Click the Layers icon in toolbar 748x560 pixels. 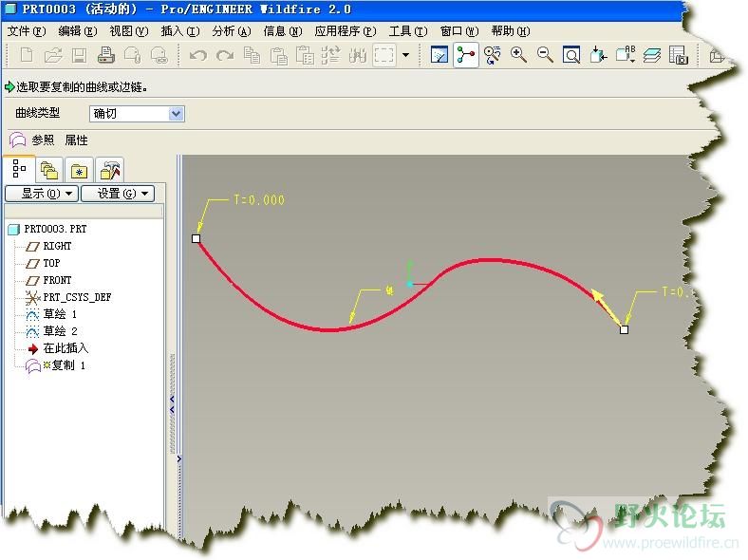651,55
